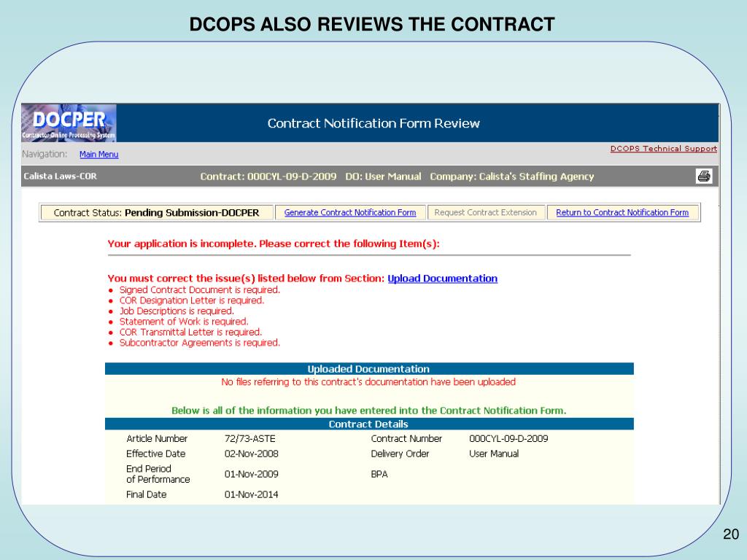Click the 'Contract Notification Form Review' title
The image size is (747, 560).
pos(373,123)
